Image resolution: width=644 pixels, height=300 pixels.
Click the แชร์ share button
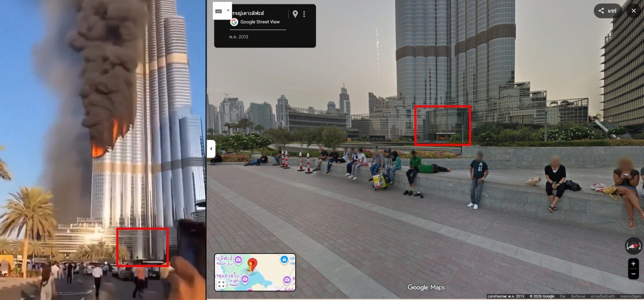pos(608,11)
